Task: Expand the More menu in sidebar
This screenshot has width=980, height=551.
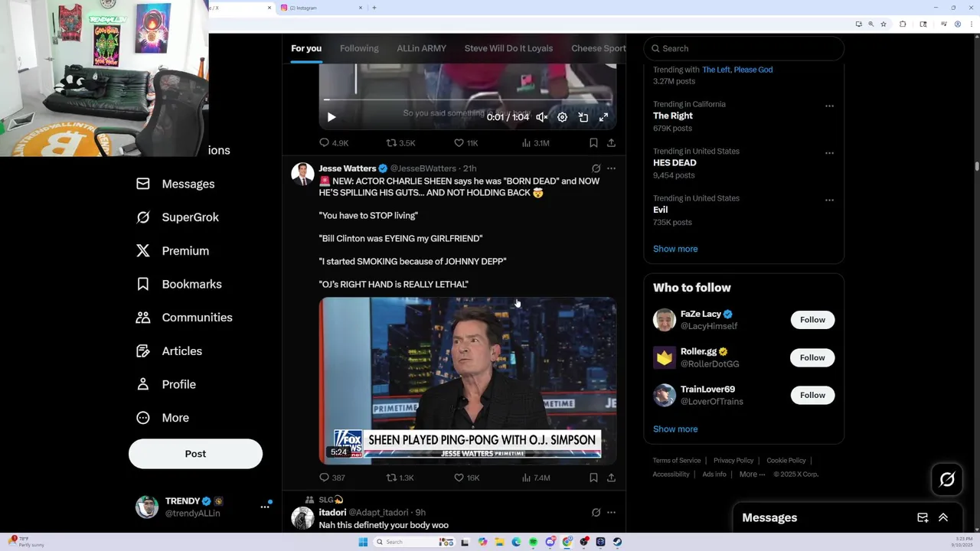Action: tap(162, 418)
